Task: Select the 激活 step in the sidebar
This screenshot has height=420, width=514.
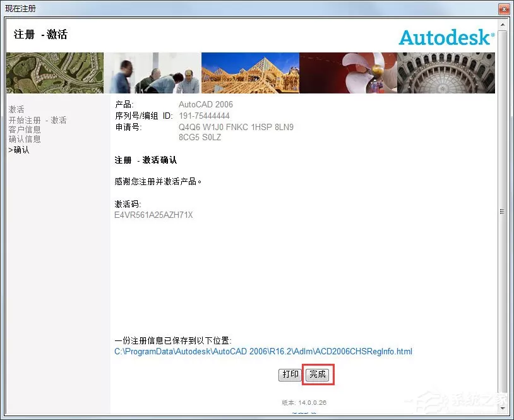Action: tap(16, 109)
